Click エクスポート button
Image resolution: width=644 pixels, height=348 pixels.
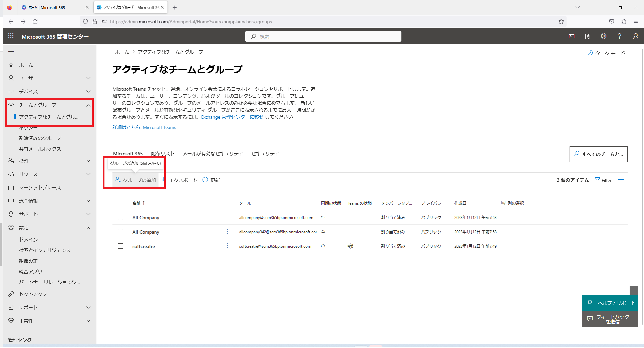[180, 180]
